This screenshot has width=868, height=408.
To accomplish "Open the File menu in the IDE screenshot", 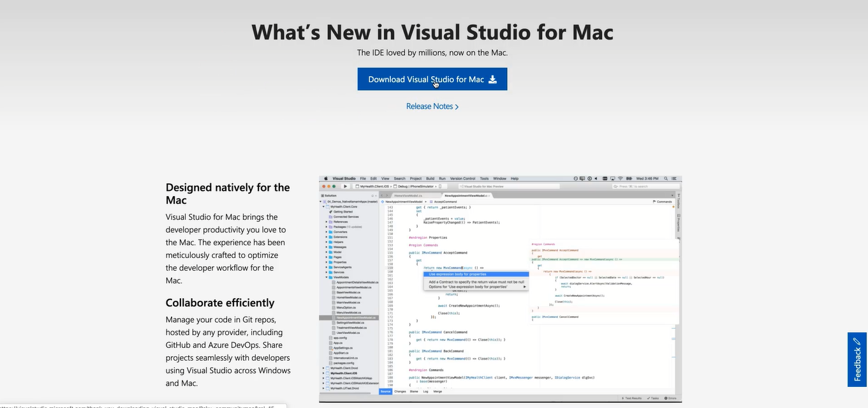I will pyautogui.click(x=363, y=179).
